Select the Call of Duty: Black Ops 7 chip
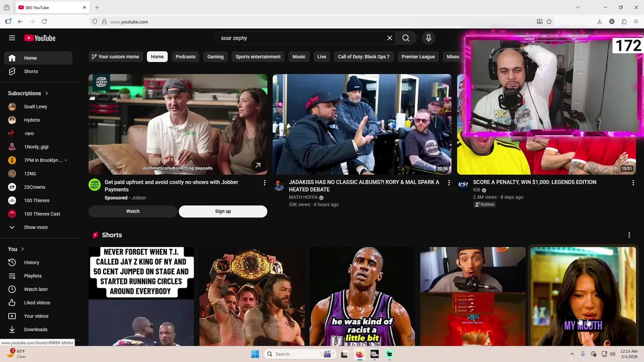The image size is (644, 362). [x=364, y=57]
